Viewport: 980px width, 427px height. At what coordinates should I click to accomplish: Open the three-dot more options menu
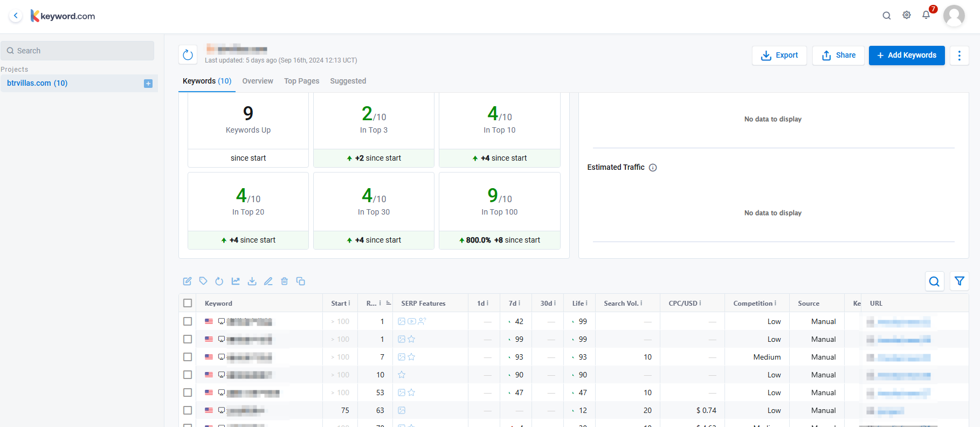959,56
